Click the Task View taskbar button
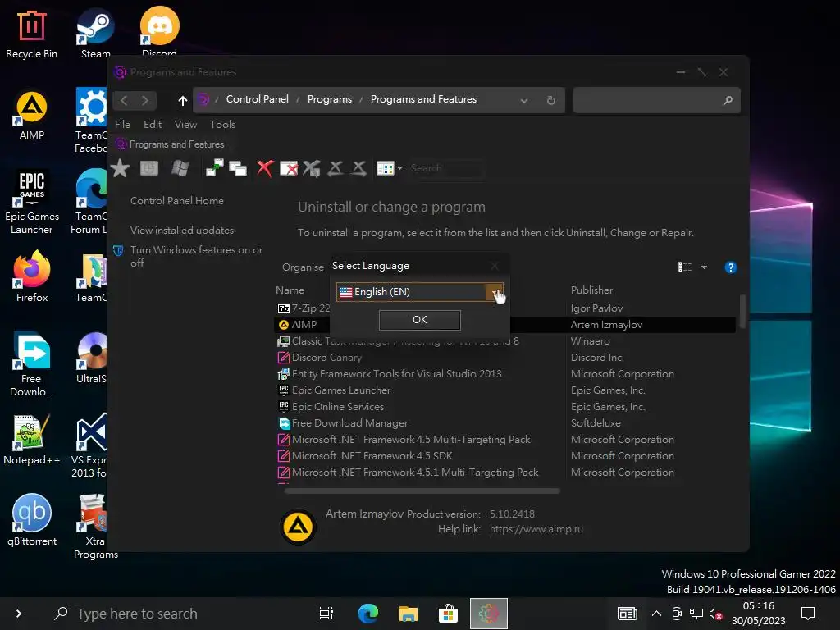 (326, 614)
